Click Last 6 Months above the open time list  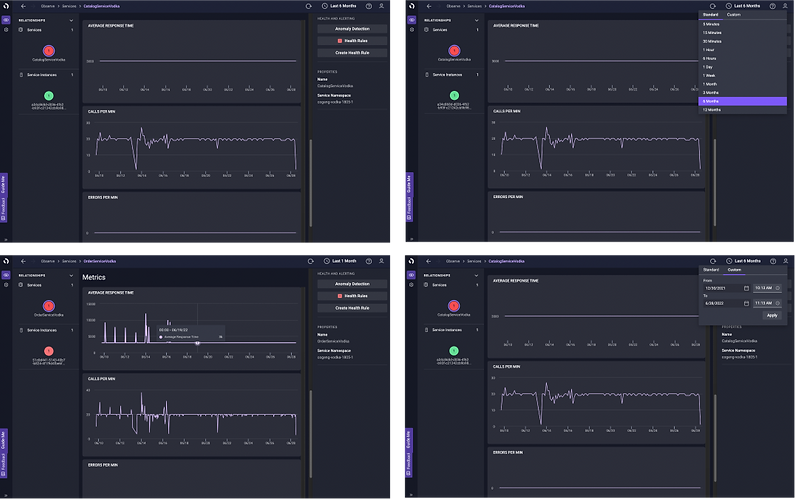(x=744, y=6)
